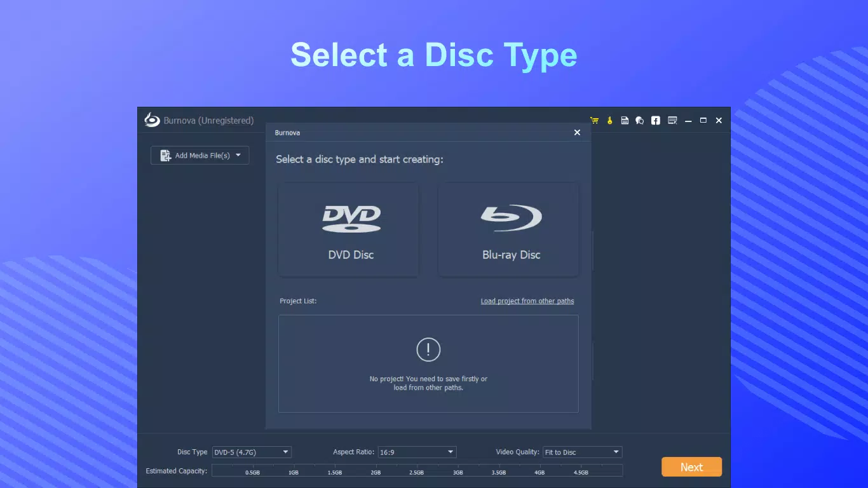This screenshot has width=868, height=488.
Task: Click the "Disc Type" label
Action: click(193, 452)
